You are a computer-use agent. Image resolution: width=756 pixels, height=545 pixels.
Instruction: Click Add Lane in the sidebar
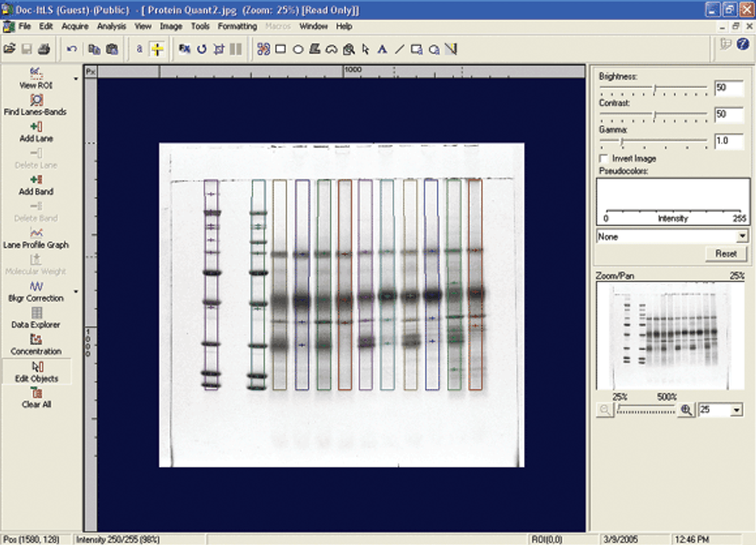click(36, 132)
